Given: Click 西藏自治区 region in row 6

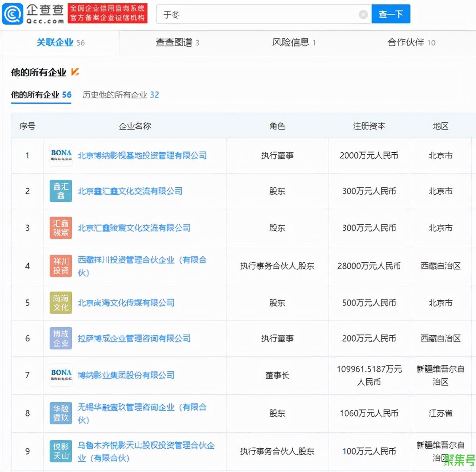Looking at the screenshot, I should (x=440, y=339).
